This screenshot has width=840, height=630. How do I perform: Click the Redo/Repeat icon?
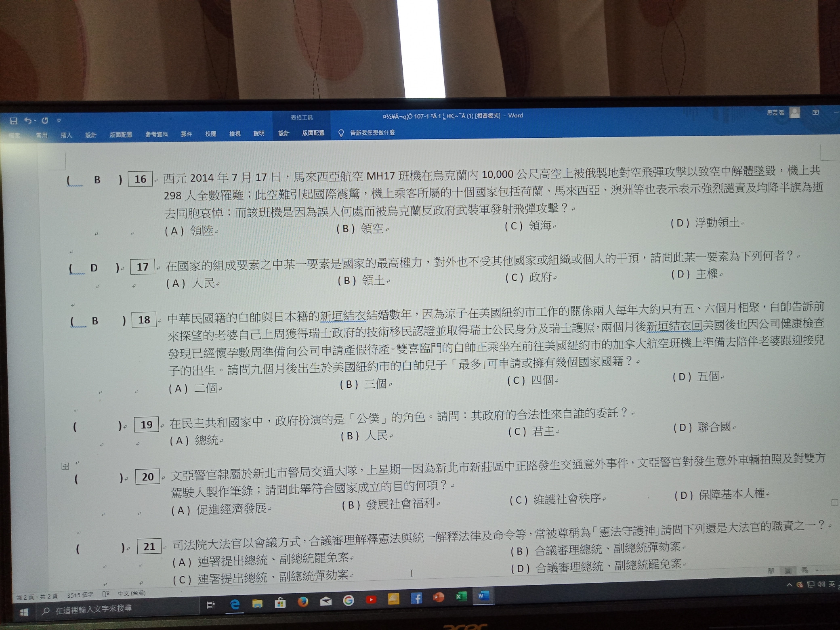coord(45,120)
